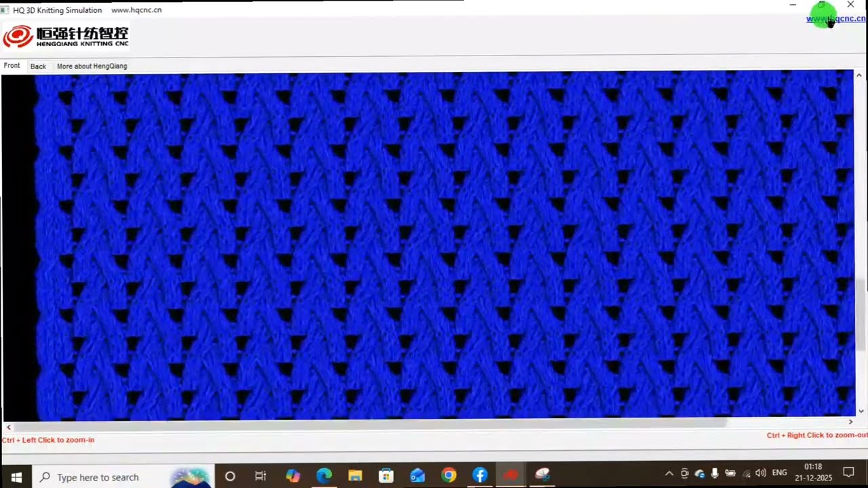Close the HQ 3D Knitting Simulation window

[850, 5]
